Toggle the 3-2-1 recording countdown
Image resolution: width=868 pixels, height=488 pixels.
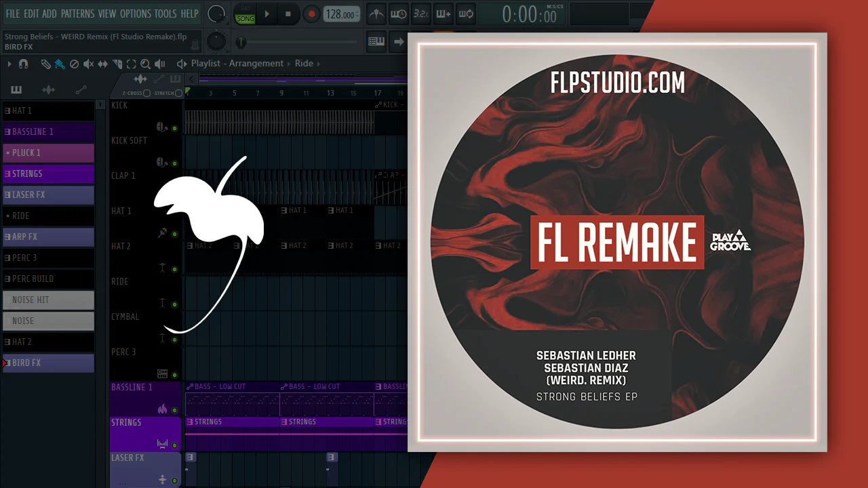pyautogui.click(x=420, y=14)
